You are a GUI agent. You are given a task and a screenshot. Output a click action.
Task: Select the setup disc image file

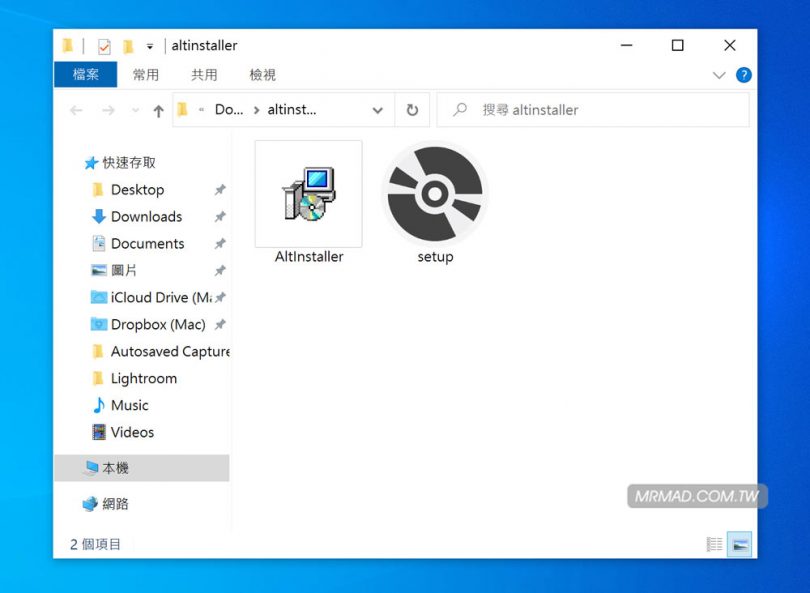(x=434, y=195)
